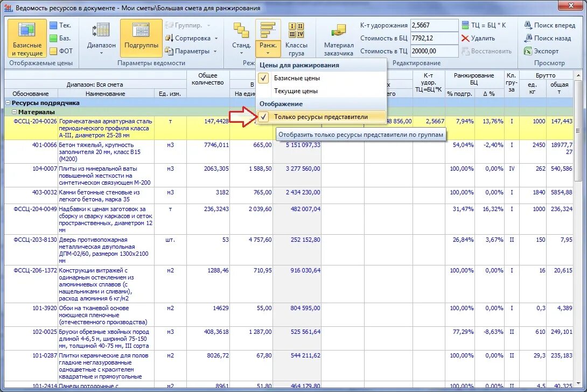
Task: Click the Стоимость в ТЦ field
Action: click(x=434, y=51)
